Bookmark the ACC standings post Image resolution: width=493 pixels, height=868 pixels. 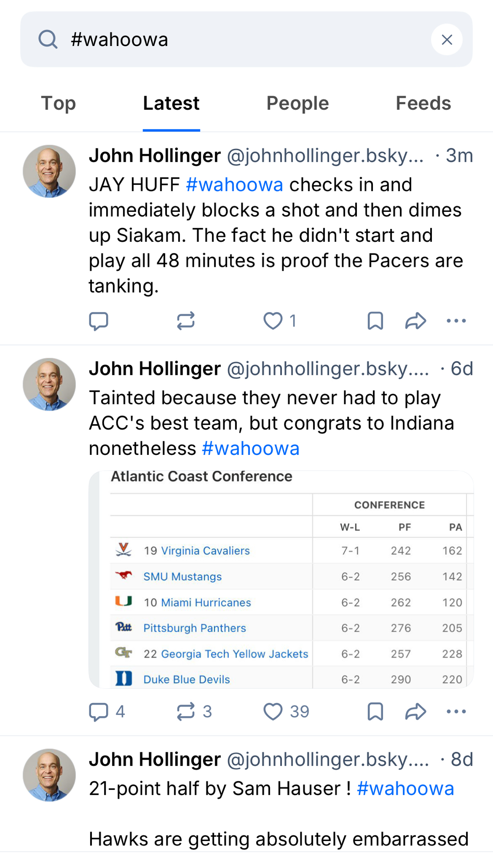point(375,712)
